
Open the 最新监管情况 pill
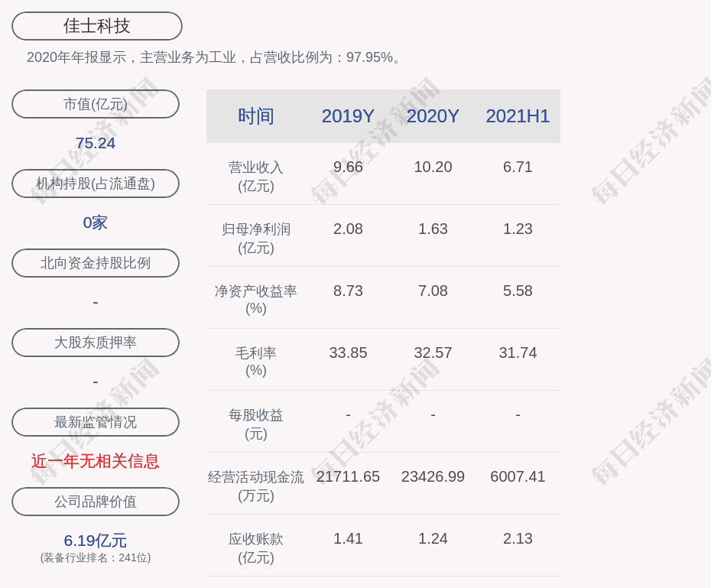tap(96, 422)
